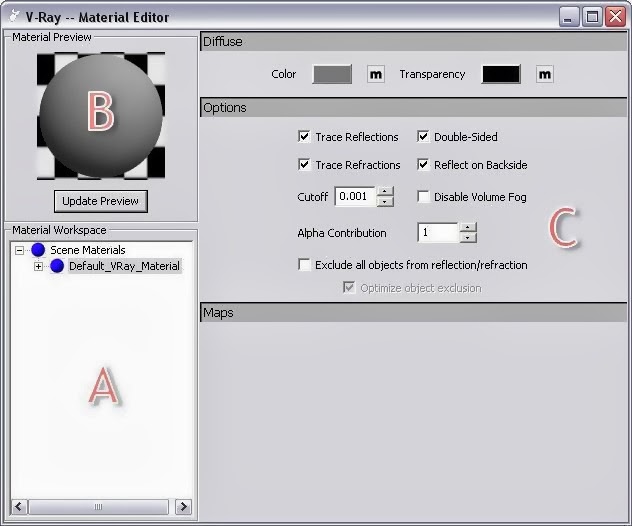The height and width of the screenshot is (526, 632).
Task: Maximize the Material Editor window
Action: [x=592, y=17]
